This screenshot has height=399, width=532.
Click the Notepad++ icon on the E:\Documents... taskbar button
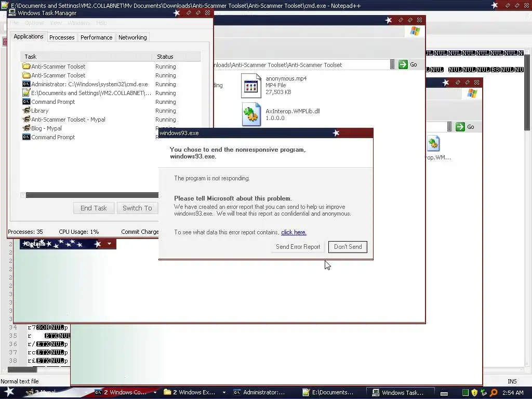(306, 392)
